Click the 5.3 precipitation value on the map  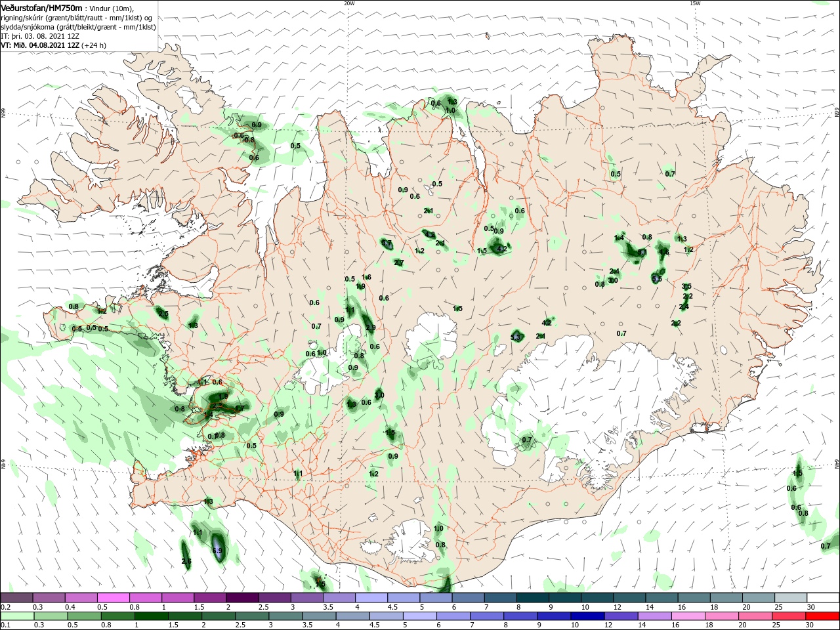click(516, 337)
